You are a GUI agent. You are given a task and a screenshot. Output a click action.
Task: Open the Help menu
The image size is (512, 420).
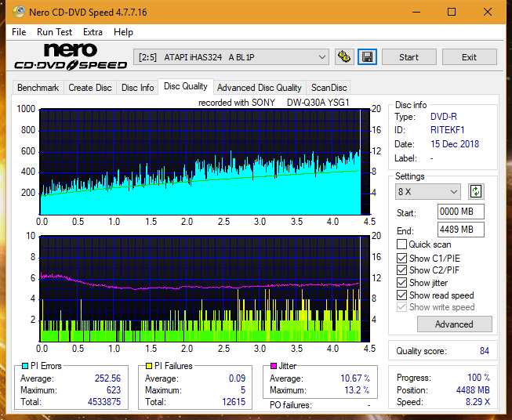click(x=123, y=32)
